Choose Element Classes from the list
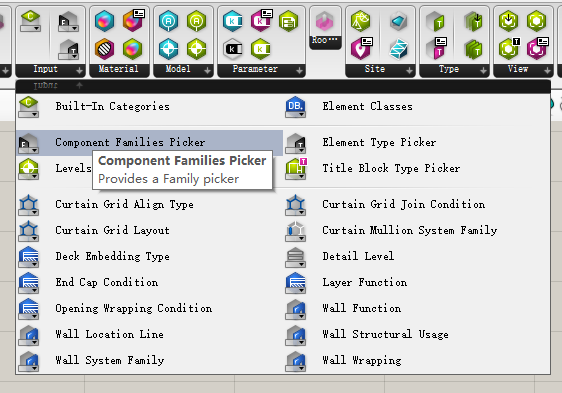 click(x=416, y=107)
